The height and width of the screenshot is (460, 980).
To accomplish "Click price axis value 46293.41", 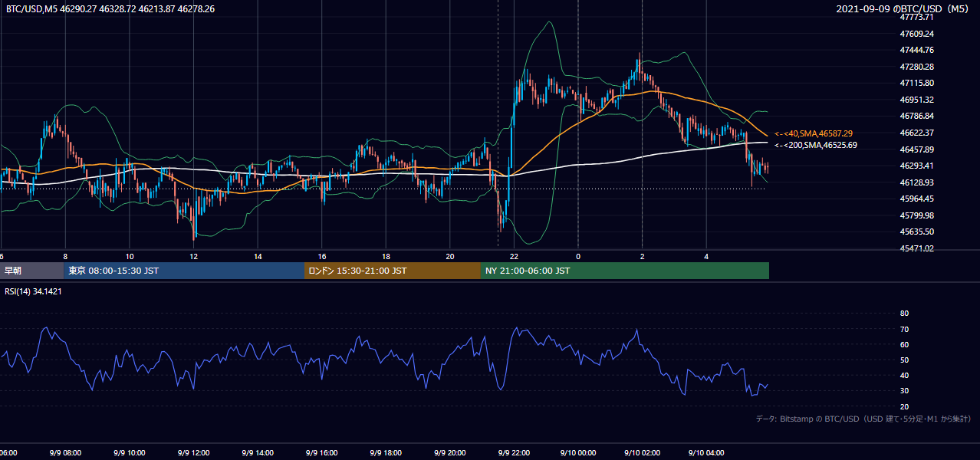I will 917,166.
